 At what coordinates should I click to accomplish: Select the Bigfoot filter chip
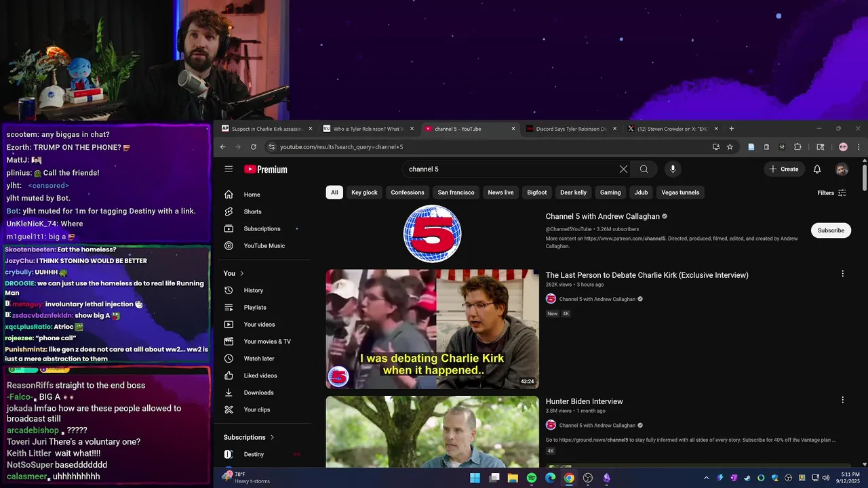pyautogui.click(x=537, y=192)
